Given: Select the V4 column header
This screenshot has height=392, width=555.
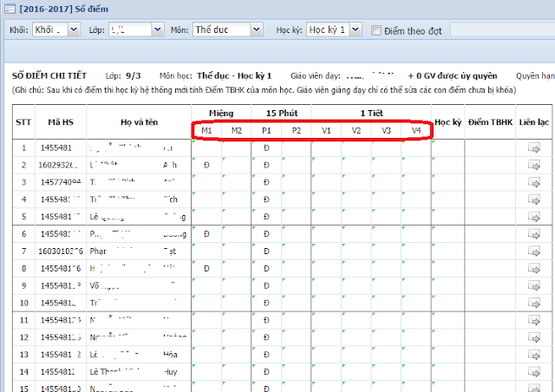Looking at the screenshot, I should (416, 131).
